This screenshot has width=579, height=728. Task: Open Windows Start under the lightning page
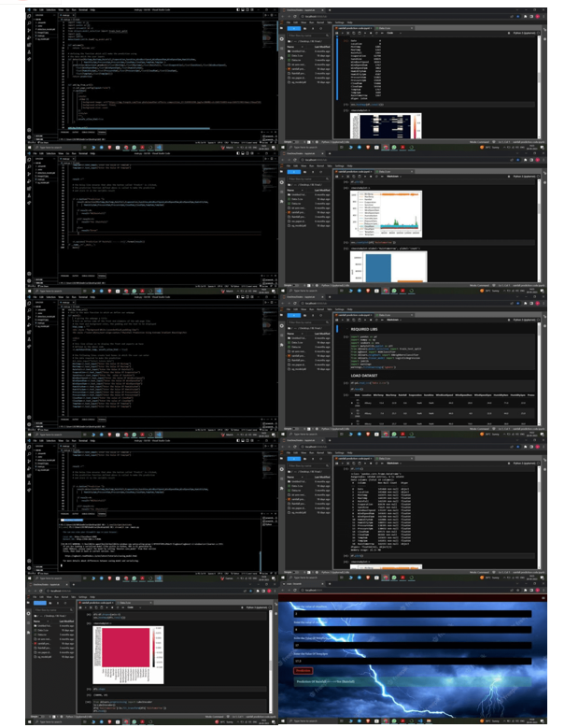(283, 721)
